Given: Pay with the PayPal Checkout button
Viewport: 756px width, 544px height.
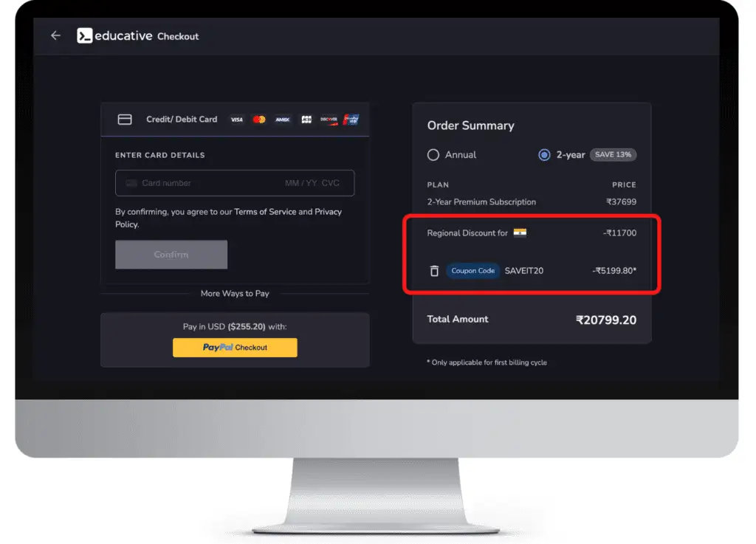Looking at the screenshot, I should pos(235,348).
